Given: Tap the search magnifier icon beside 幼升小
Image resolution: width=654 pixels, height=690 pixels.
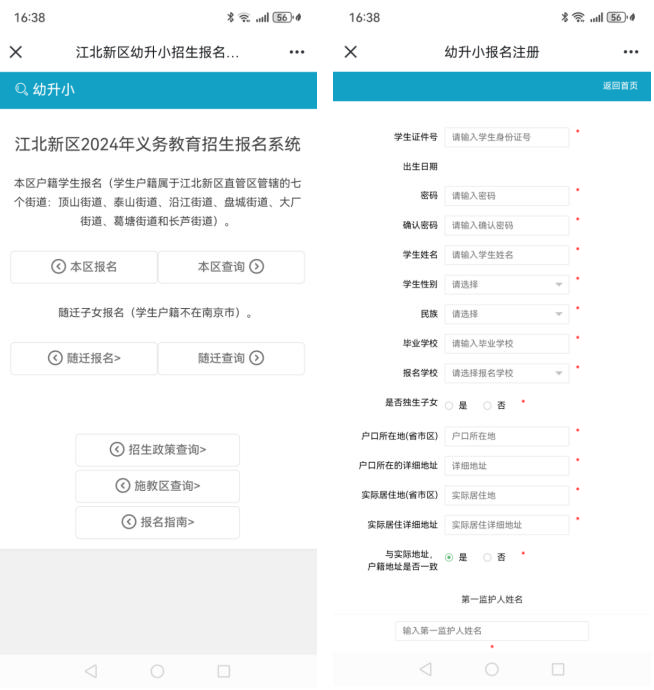Looking at the screenshot, I should (x=21, y=89).
